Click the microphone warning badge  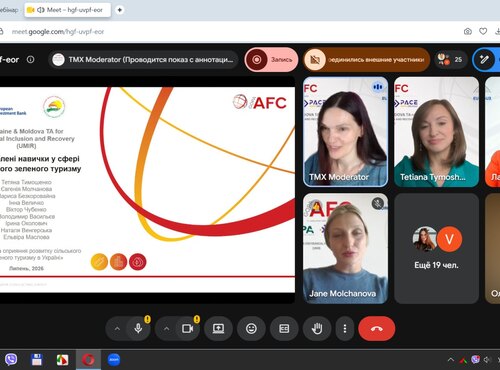pyautogui.click(x=147, y=320)
